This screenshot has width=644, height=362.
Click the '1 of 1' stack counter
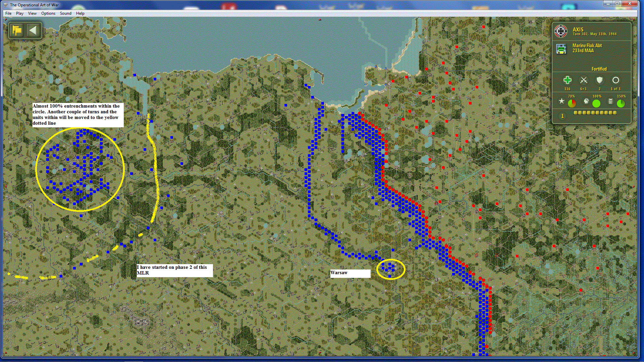click(x=615, y=89)
